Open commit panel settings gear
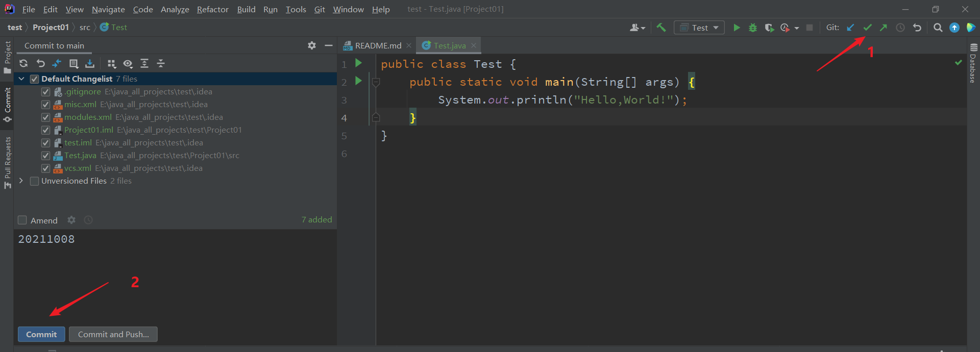 coord(312,45)
